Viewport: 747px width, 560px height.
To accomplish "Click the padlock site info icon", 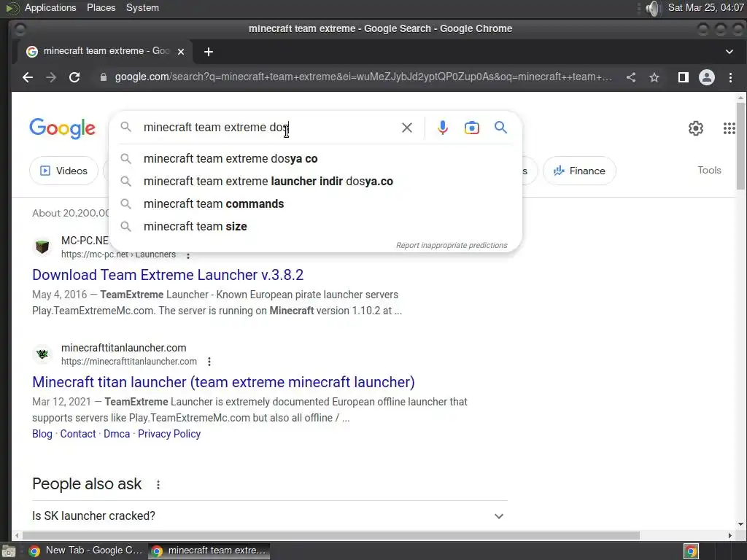I will click(104, 77).
